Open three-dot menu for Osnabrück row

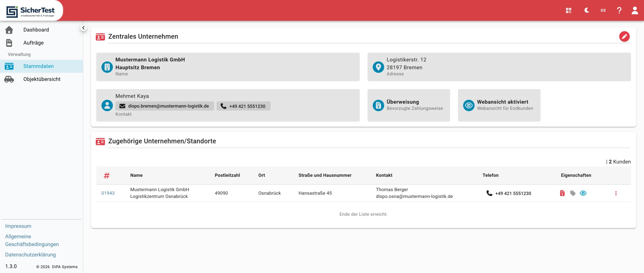616,193
